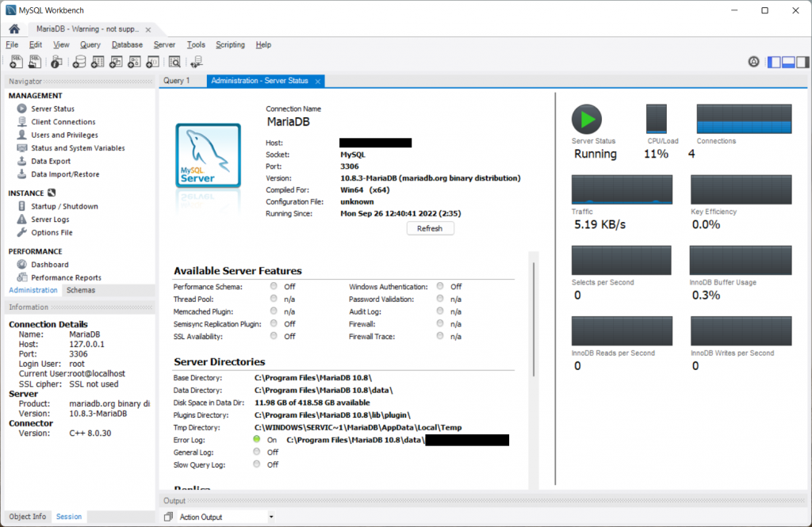Switch to the Administration navigator tab
812x527 pixels.
[x=33, y=290]
